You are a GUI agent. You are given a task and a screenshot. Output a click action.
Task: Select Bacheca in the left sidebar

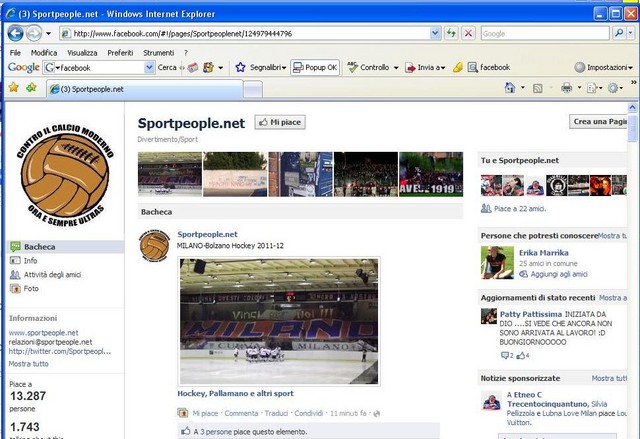[65, 247]
